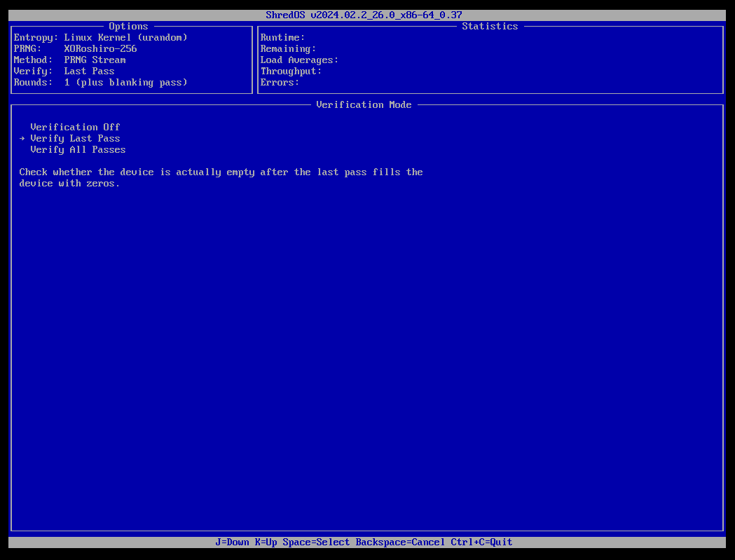
Task: Click the Statistics panel title
Action: 490,26
